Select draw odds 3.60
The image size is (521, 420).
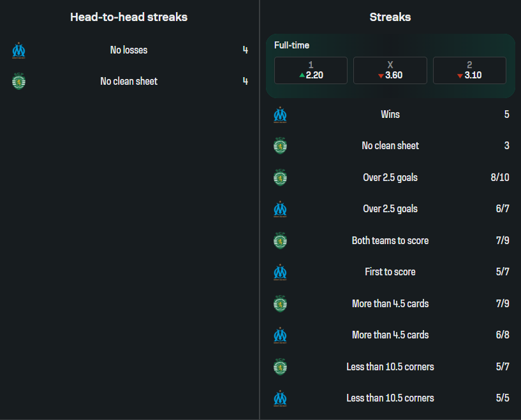[x=390, y=70]
